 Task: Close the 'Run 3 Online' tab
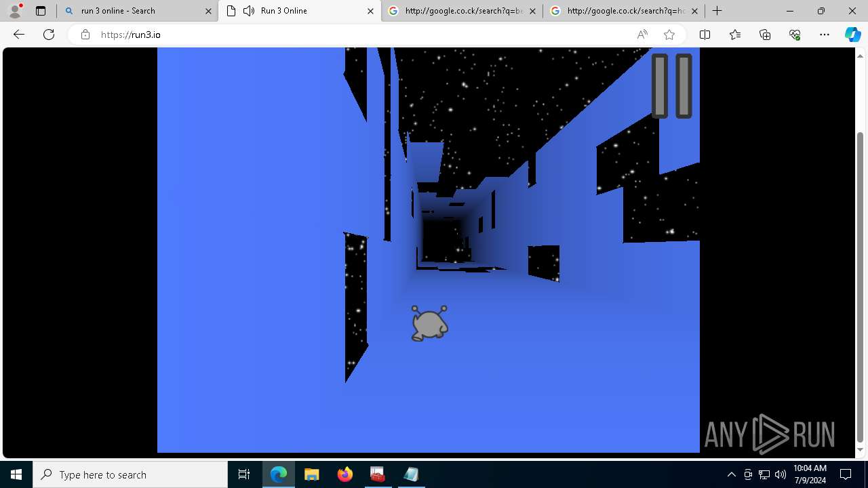click(x=370, y=11)
